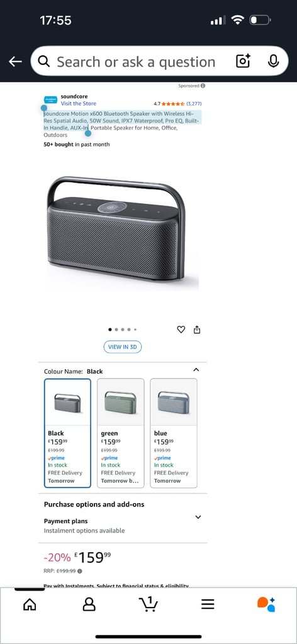The height and width of the screenshot is (644, 297).
Task: Tap the microphone voice search icon
Action: click(273, 61)
